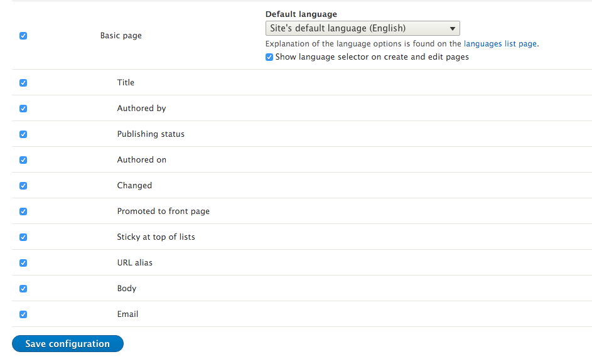Screen dimensions: 592x364
Task: Click the Title field label
Action: coord(126,82)
